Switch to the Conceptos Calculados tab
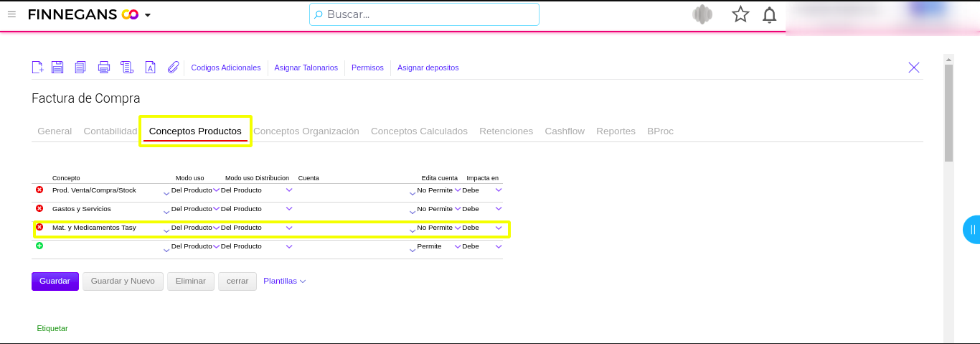This screenshot has width=980, height=344. (419, 131)
